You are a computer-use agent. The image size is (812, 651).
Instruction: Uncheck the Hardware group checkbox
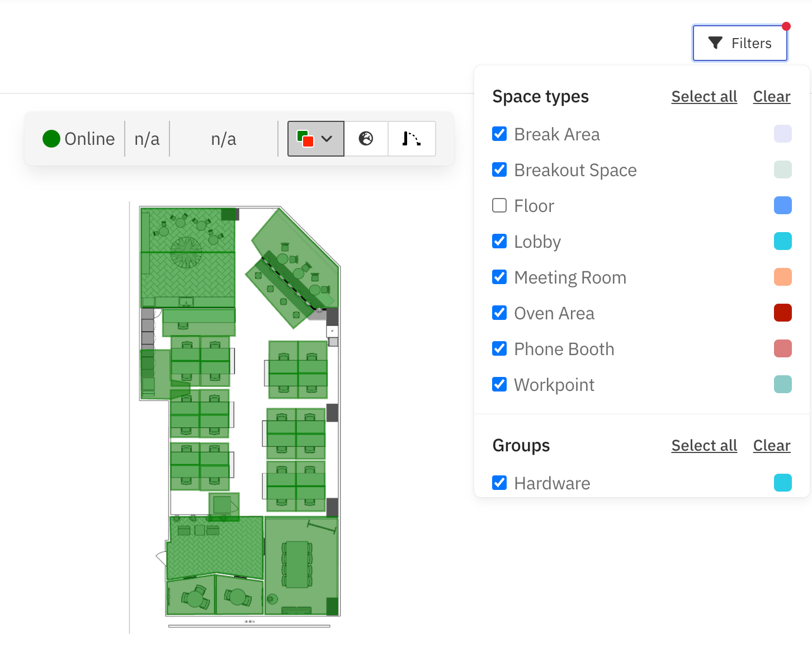click(499, 483)
